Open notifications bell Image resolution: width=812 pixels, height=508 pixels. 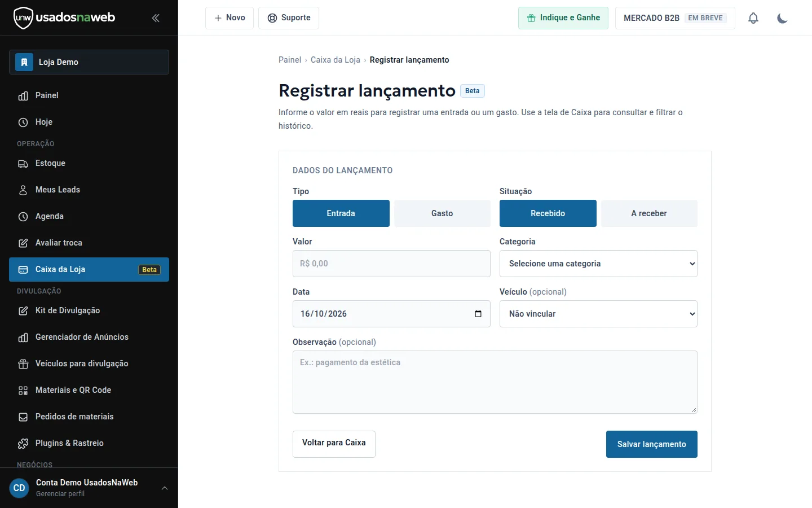click(x=753, y=18)
